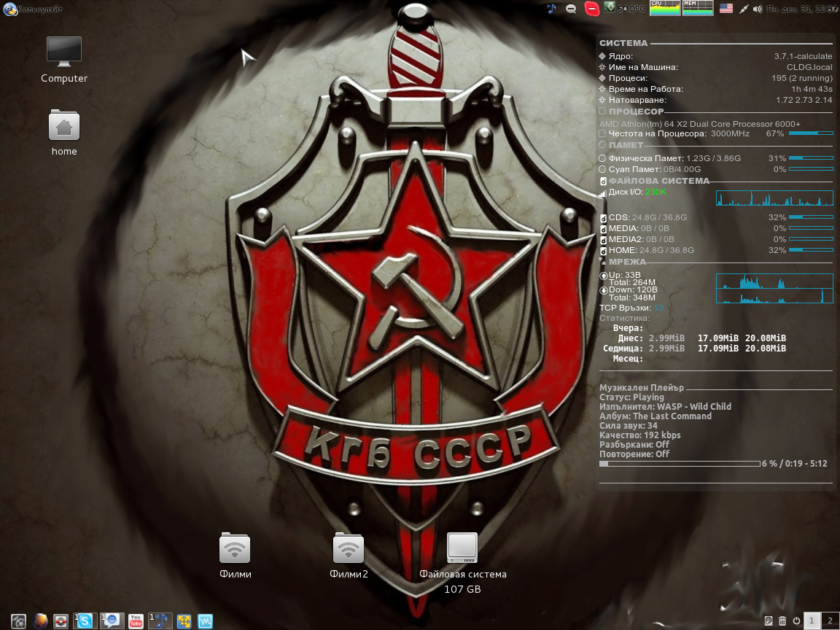Viewport: 840px width, 630px height.
Task: Launch the yellow arrows dock icon
Action: pos(184,621)
